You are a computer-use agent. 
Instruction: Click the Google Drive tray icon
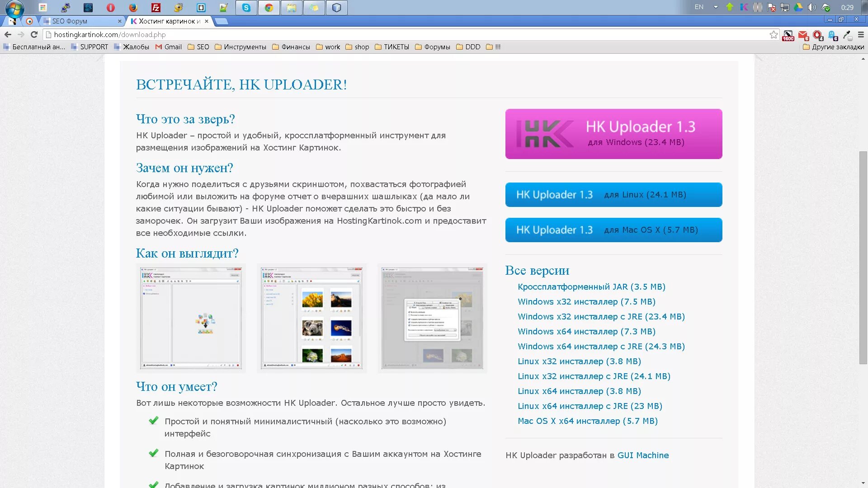(798, 7)
